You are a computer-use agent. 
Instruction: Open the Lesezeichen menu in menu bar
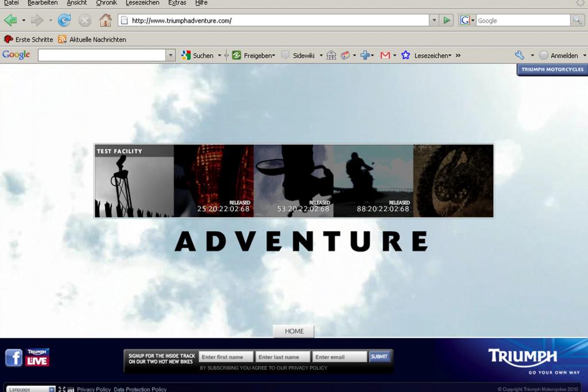(x=143, y=3)
